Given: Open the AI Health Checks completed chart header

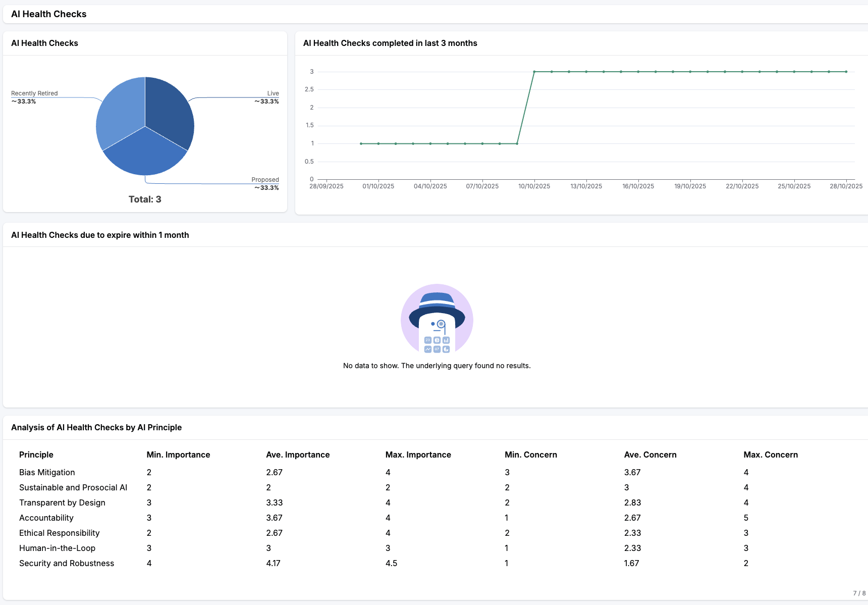Looking at the screenshot, I should click(390, 43).
